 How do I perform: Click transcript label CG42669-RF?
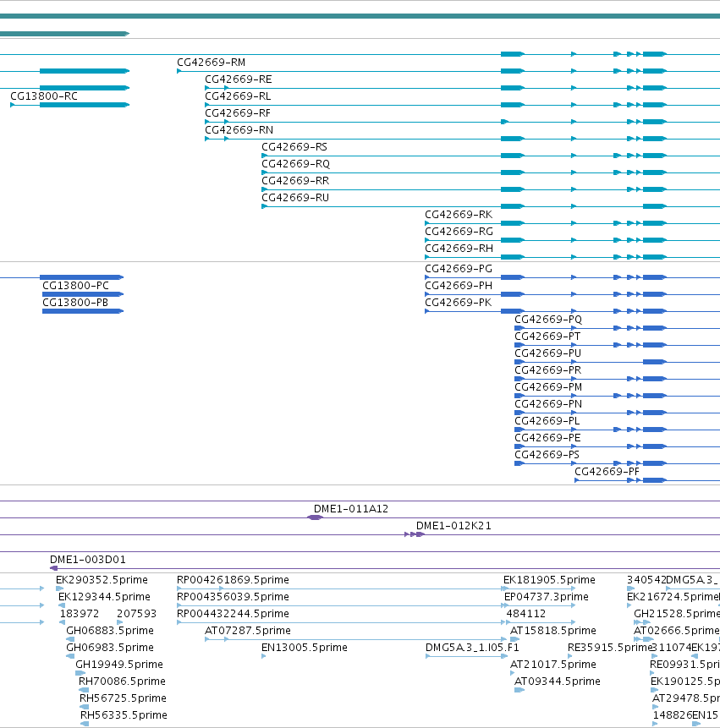[238, 113]
